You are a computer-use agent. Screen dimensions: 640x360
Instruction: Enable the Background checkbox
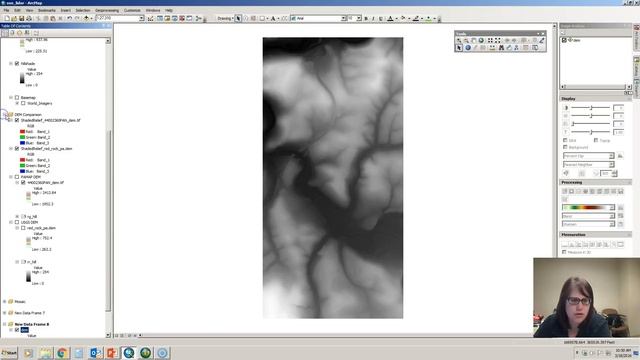[x=565, y=147]
